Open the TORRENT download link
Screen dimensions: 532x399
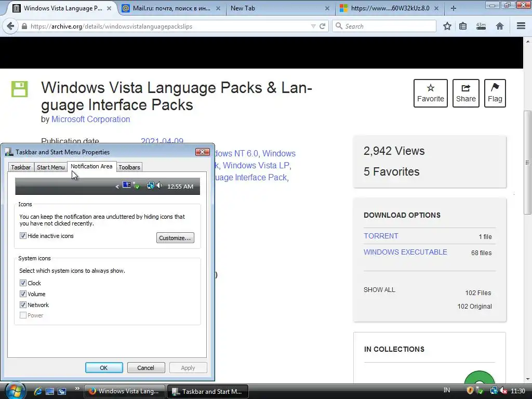click(x=381, y=236)
